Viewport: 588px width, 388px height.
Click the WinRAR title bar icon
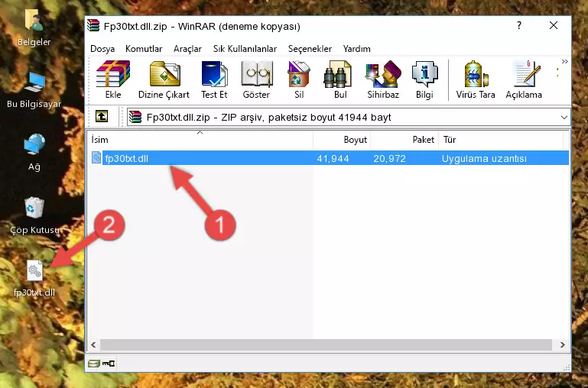[93, 26]
